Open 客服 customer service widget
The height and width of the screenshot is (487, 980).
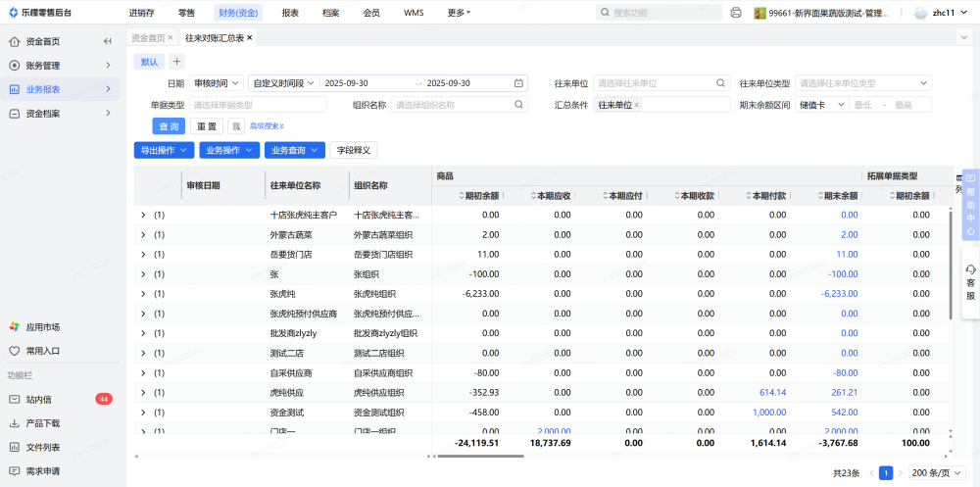970,282
